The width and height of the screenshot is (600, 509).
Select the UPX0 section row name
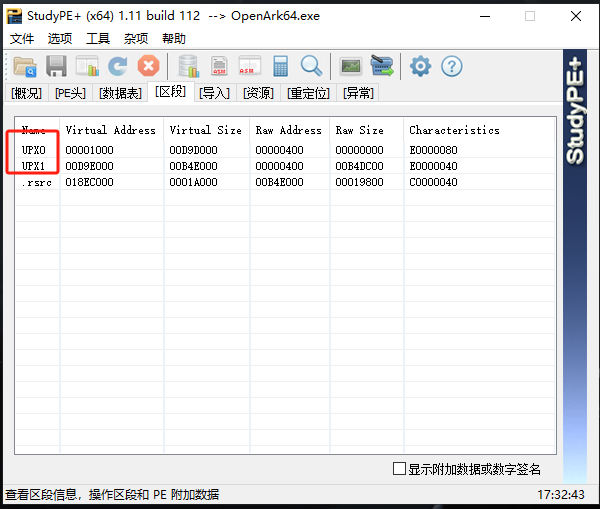34,150
